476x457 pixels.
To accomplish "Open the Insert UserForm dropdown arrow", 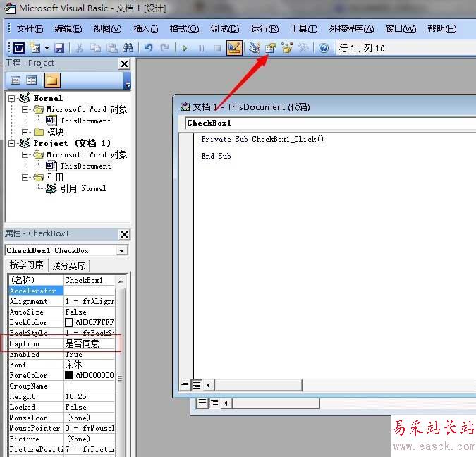I will [x=47, y=48].
